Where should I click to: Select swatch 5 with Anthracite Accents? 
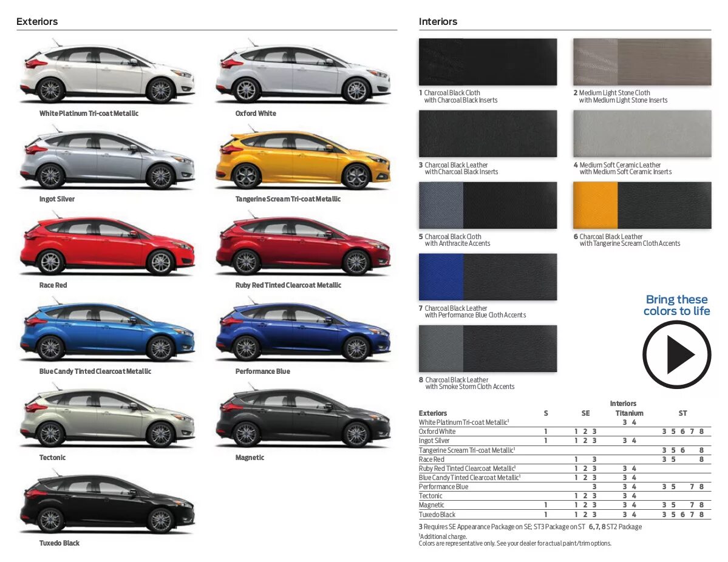(488, 205)
